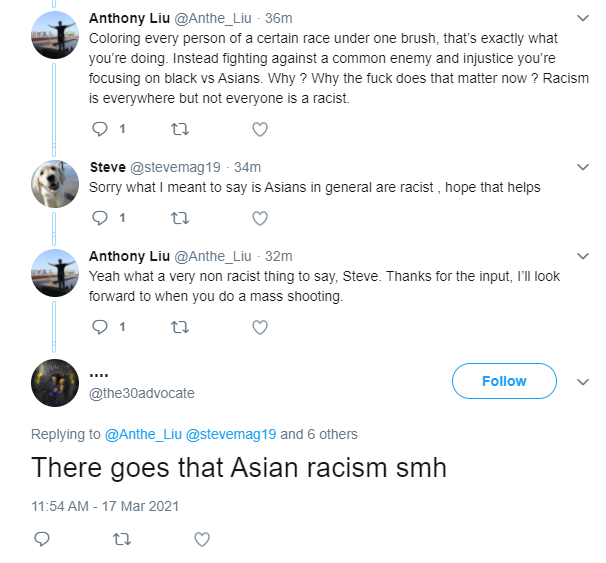Expand options chevron beside Follow button
This screenshot has height=563, width=606.
pyautogui.click(x=583, y=382)
